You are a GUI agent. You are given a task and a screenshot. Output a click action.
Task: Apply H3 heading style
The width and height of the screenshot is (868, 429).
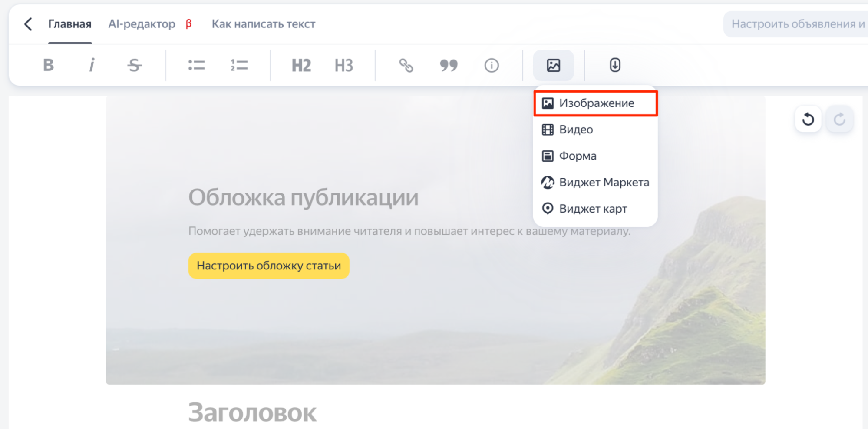coord(344,65)
